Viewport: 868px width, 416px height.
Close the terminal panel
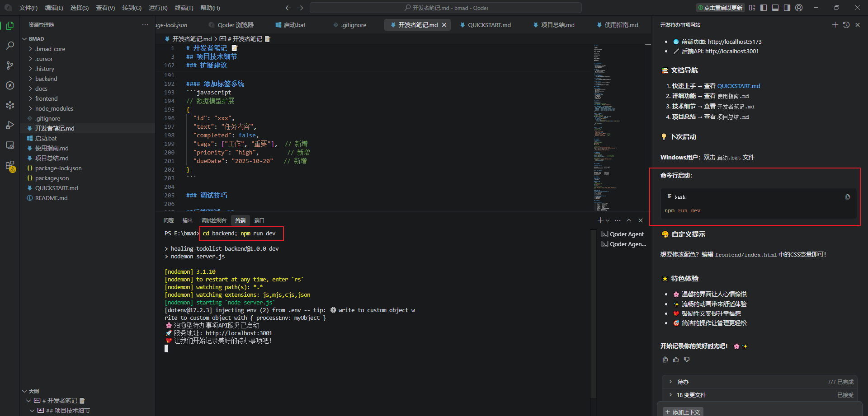pos(641,220)
